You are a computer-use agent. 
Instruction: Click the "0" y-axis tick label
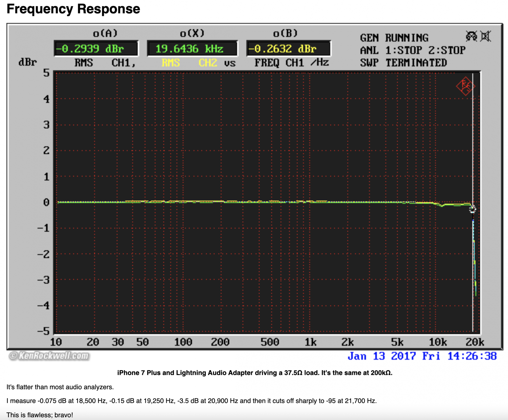46,202
